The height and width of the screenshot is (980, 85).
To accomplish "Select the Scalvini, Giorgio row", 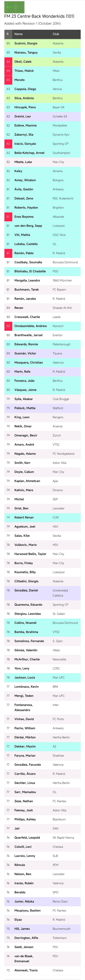I will coord(42,43).
